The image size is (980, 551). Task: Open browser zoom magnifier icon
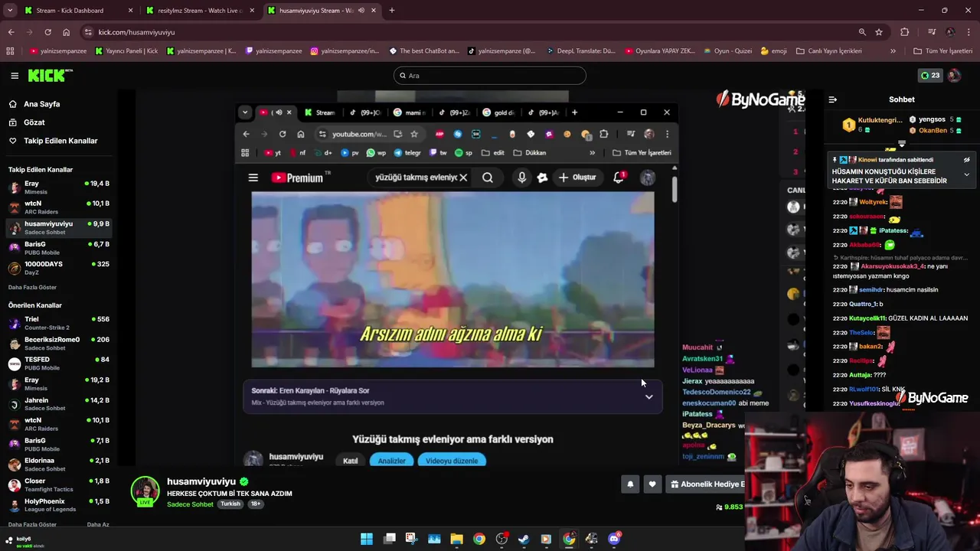pyautogui.click(x=862, y=32)
